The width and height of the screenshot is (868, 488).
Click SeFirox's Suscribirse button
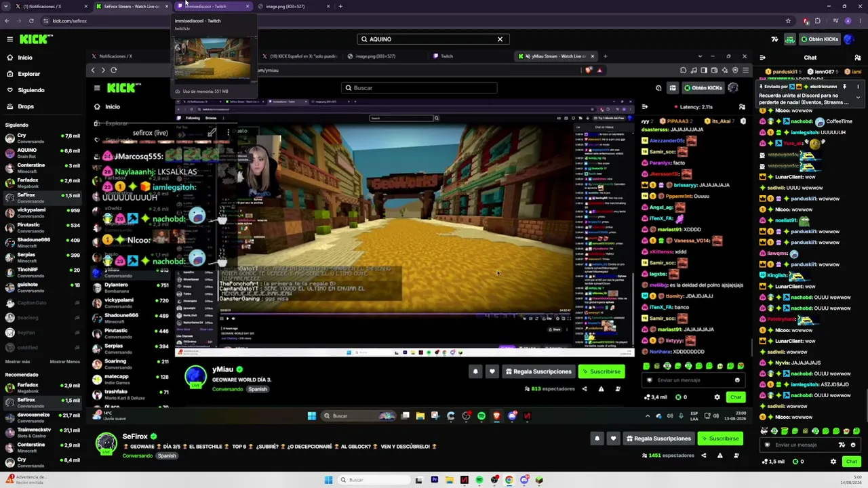(x=719, y=439)
